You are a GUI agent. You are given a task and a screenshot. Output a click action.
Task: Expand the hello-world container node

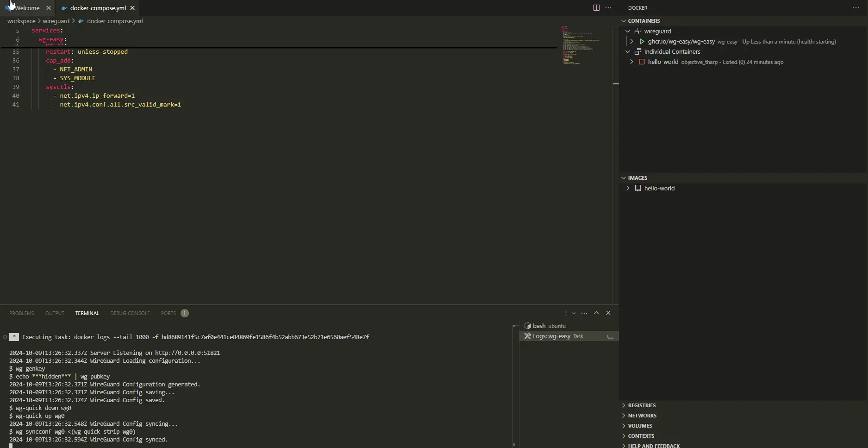pos(631,62)
